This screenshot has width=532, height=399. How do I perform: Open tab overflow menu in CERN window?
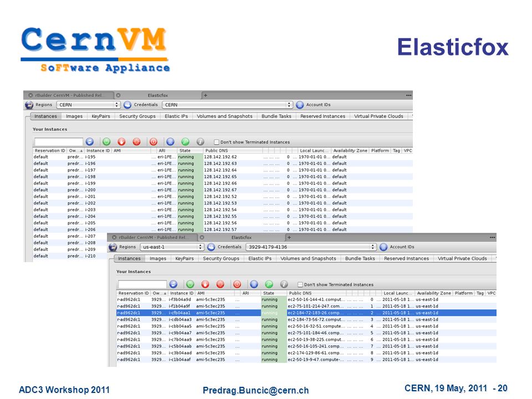pos(408,95)
